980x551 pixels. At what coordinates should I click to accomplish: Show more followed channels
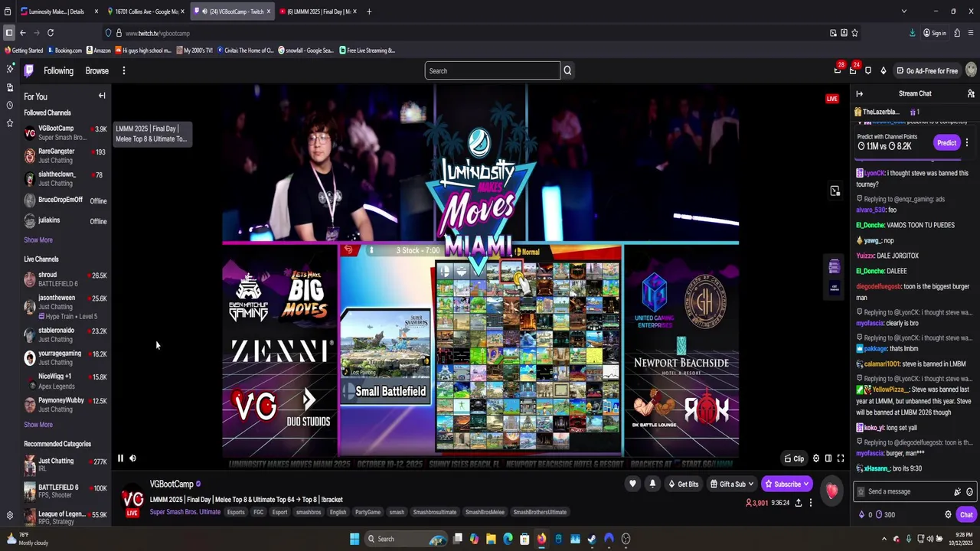click(38, 240)
